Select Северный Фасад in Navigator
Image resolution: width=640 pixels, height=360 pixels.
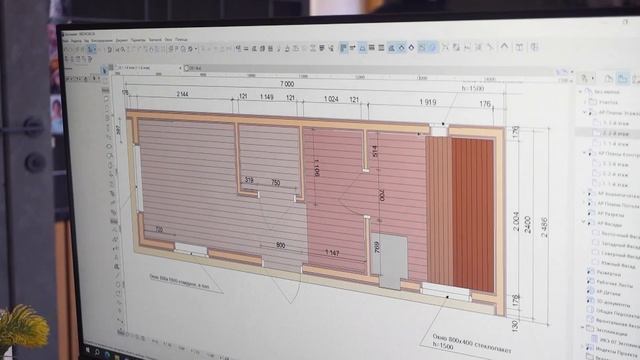tap(620, 256)
